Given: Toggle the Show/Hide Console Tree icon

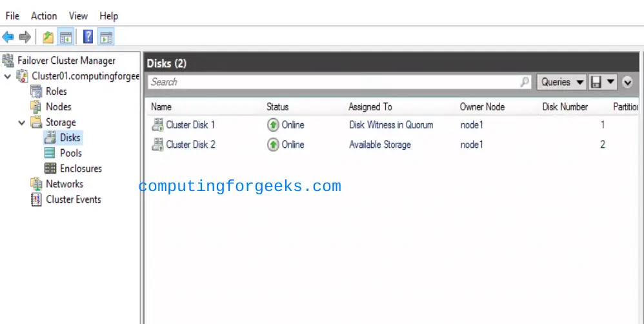Looking at the screenshot, I should pyautogui.click(x=66, y=37).
